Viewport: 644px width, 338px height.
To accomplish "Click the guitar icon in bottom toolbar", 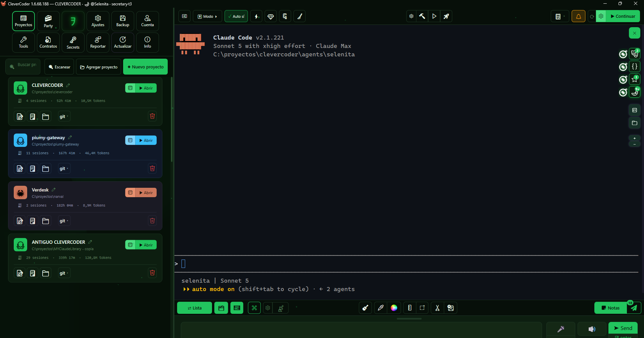I will [365, 308].
